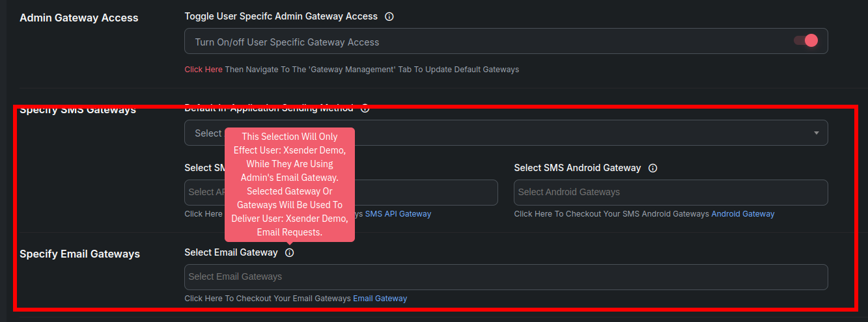Click the red 'Click Here' link
868x322 pixels.
(x=203, y=69)
